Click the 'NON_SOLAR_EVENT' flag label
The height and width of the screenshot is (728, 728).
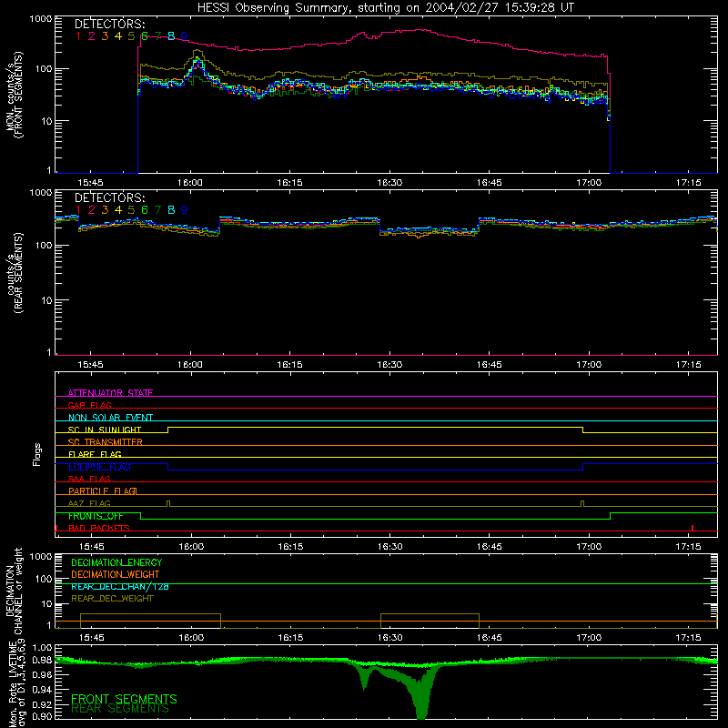[x=110, y=418]
